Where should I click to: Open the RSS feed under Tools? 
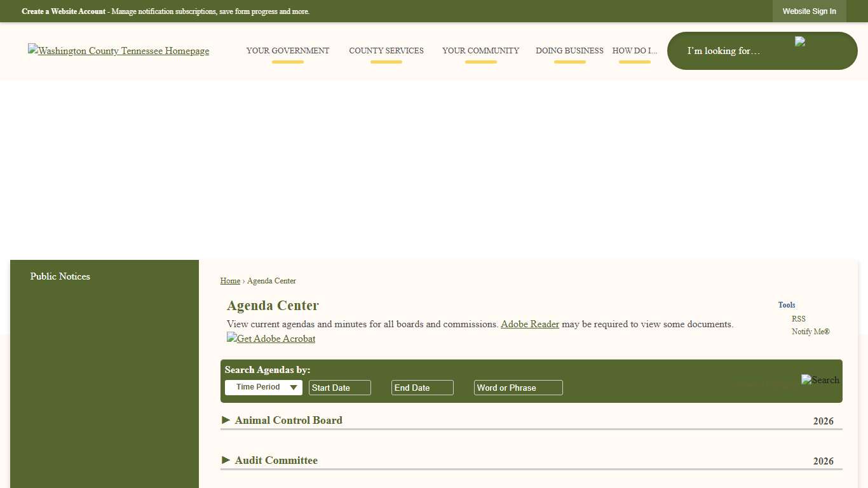click(798, 318)
